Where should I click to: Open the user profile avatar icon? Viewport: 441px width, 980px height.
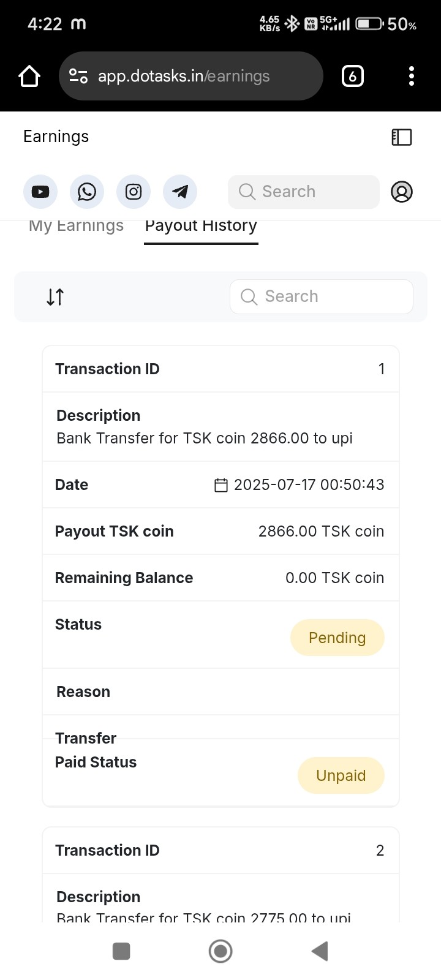coord(402,192)
